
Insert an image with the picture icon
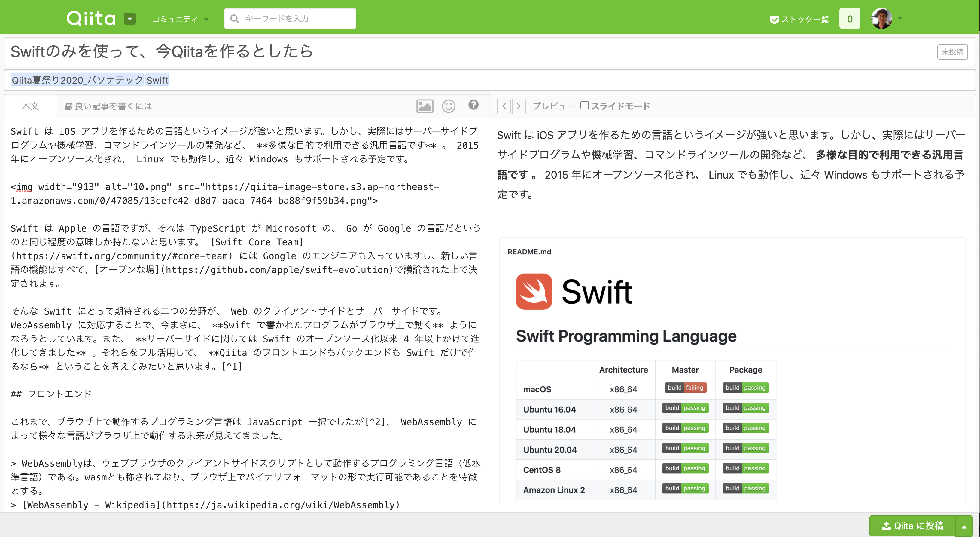425,106
